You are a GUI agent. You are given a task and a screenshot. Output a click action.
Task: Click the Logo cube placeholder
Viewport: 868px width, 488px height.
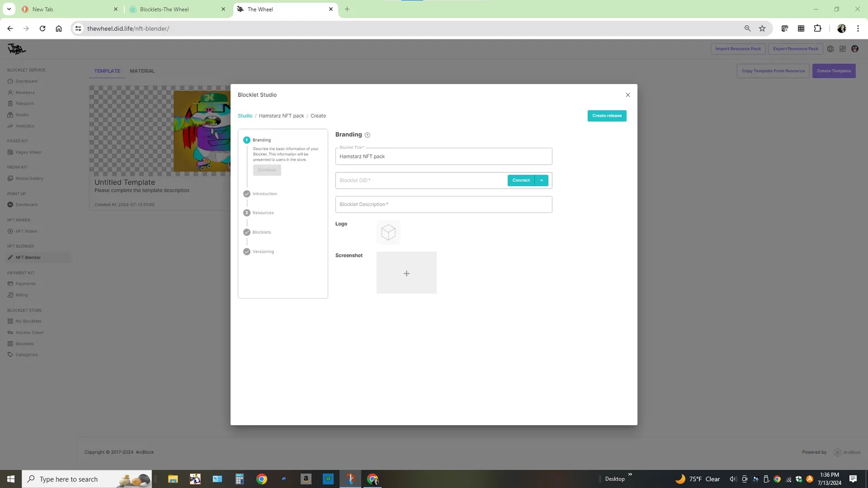tap(388, 233)
